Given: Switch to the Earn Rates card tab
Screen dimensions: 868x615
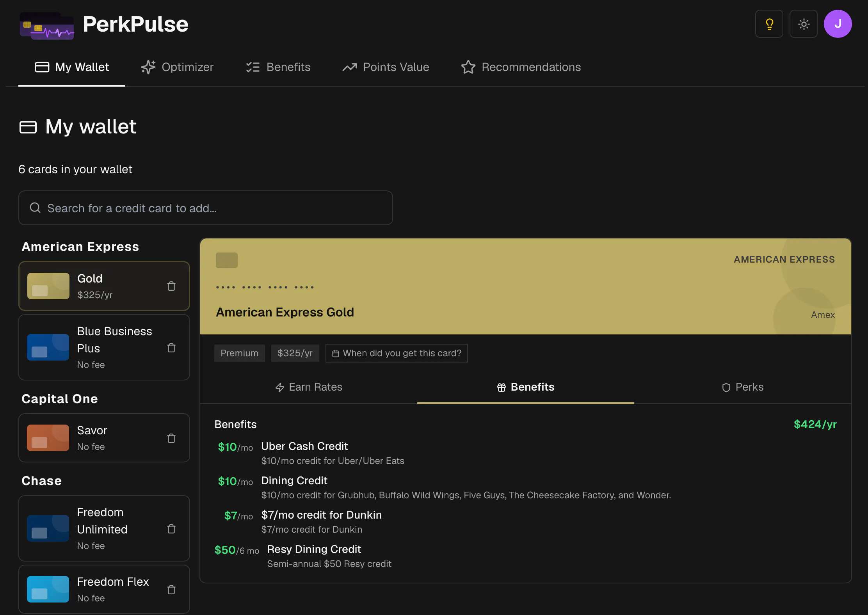Looking at the screenshot, I should pyautogui.click(x=309, y=387).
